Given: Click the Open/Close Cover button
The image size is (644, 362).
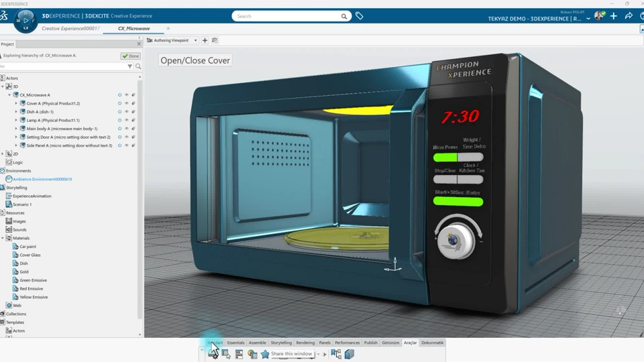Looking at the screenshot, I should coord(195,60).
